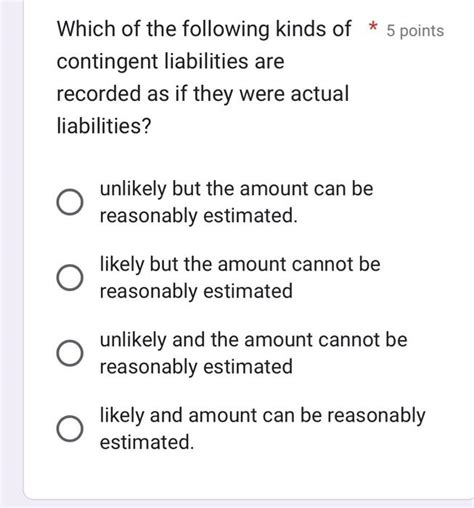This screenshot has height=508, width=474.
Task: Click the label 'likely and amount can be reasonably'
Action: (263, 416)
